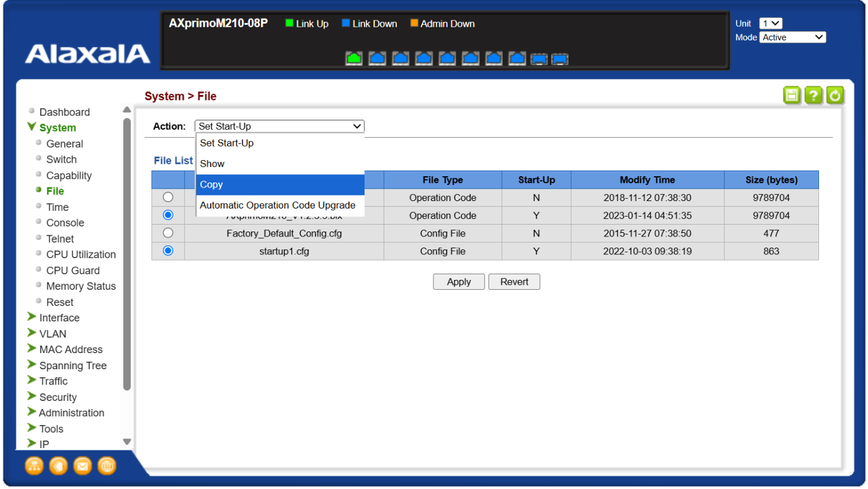The width and height of the screenshot is (868, 489).
Task: Click the Factory_Default_Config.cfg file name
Action: [x=284, y=233]
